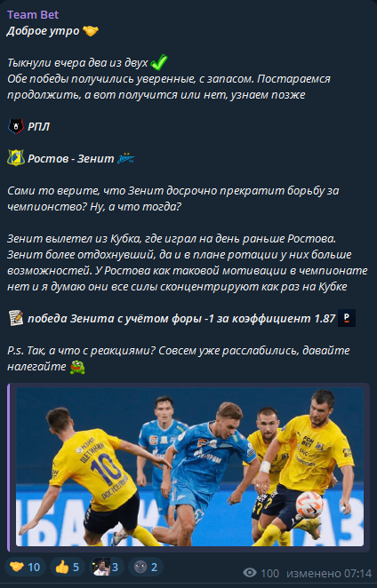
Task: Click the РПЛ league logo emoji
Action: tap(16, 126)
